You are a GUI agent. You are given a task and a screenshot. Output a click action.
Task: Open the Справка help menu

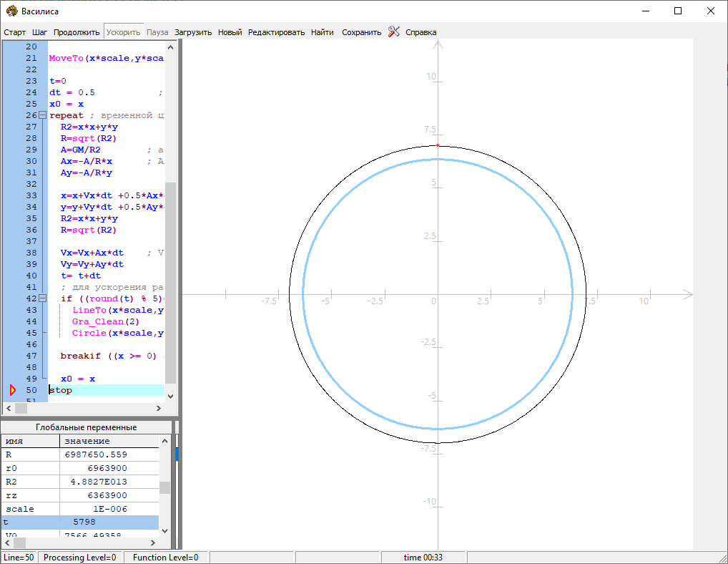coord(420,32)
